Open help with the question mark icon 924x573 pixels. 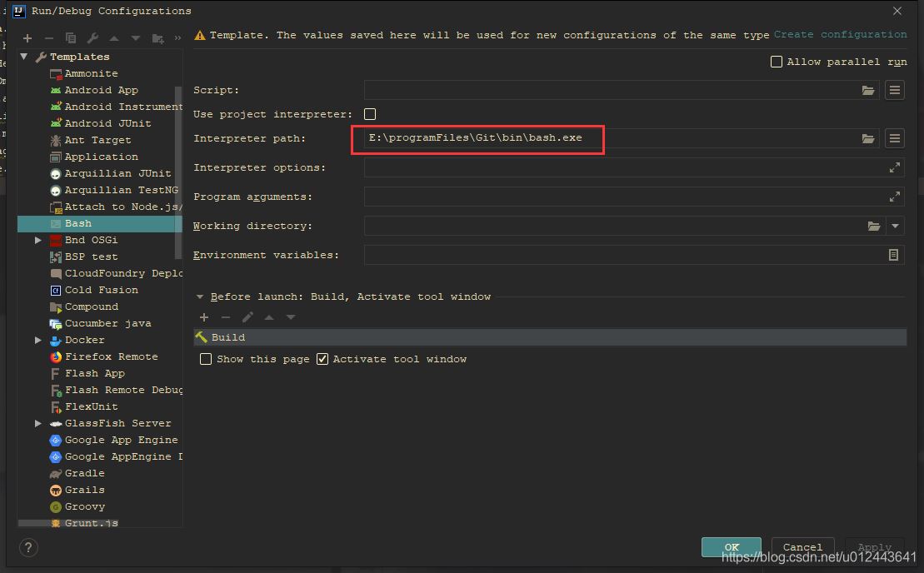tap(31, 547)
